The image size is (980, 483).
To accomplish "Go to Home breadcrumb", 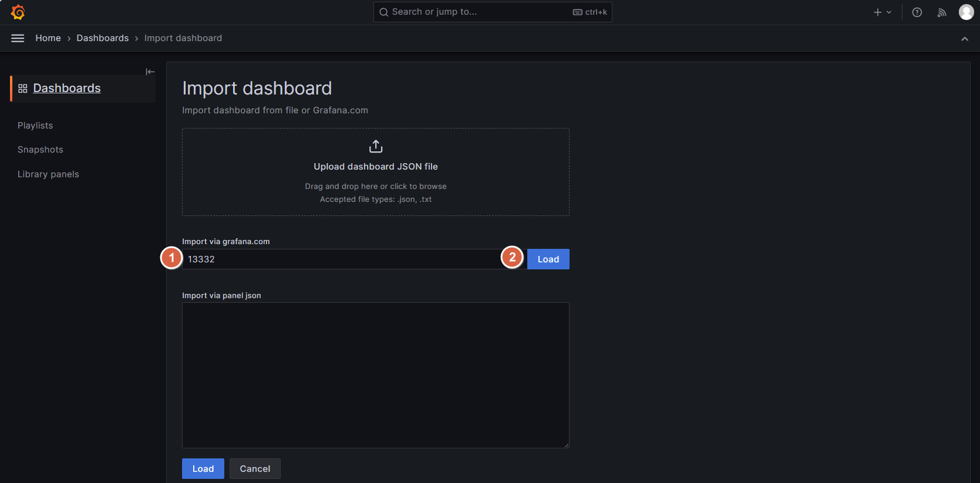I will click(x=48, y=38).
